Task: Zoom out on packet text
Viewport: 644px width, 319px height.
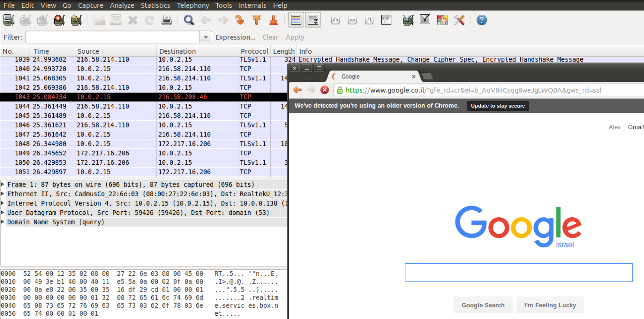Action: (x=353, y=20)
